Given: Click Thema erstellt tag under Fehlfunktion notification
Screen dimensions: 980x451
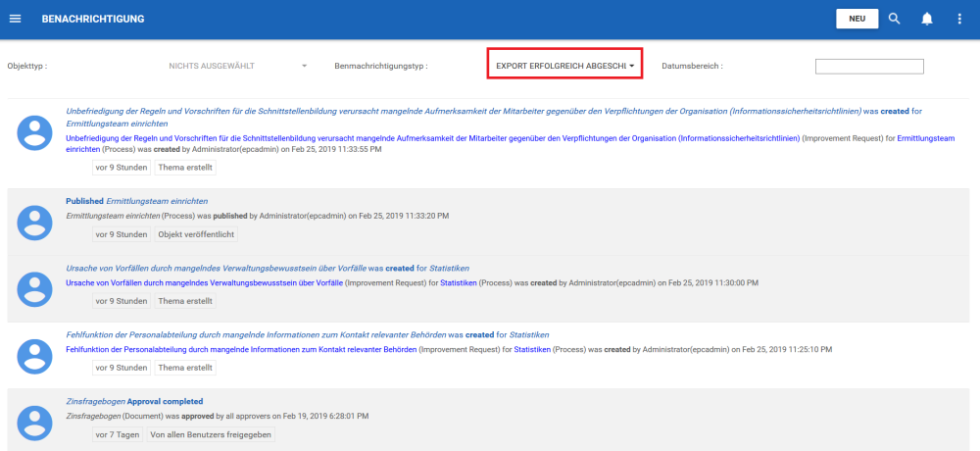Looking at the screenshot, I should [185, 368].
